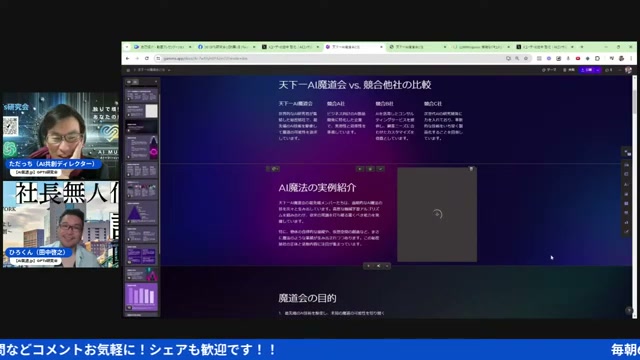Image resolution: width=640 pixels, height=360 pixels.
Task: Open the Chrome profile avatar
Action: pyautogui.click(x=622, y=58)
